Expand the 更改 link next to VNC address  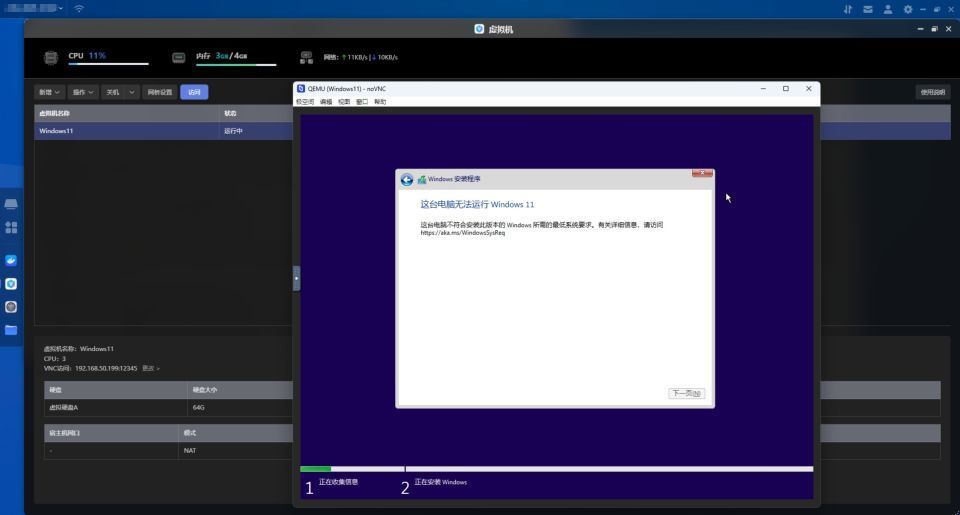tap(151, 368)
